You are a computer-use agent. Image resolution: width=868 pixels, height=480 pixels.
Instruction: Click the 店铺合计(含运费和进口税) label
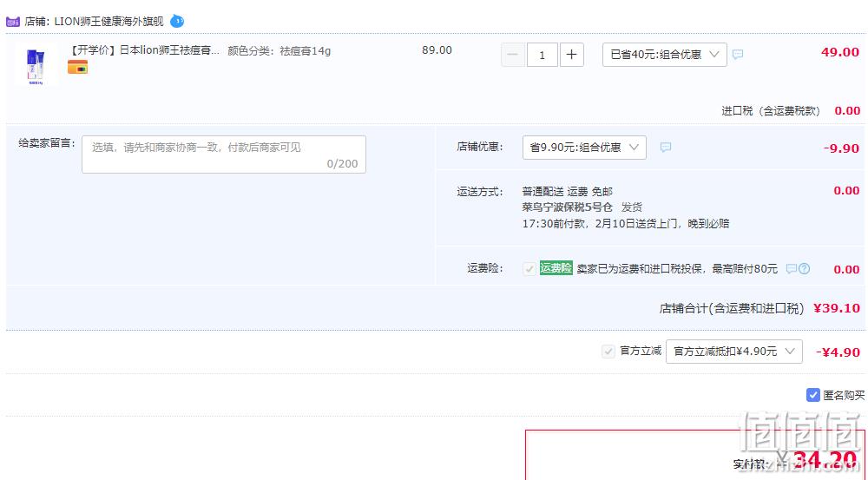coord(731,308)
